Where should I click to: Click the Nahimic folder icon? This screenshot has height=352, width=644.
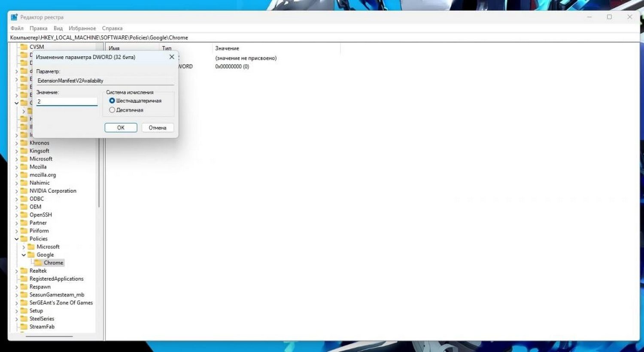coord(24,182)
